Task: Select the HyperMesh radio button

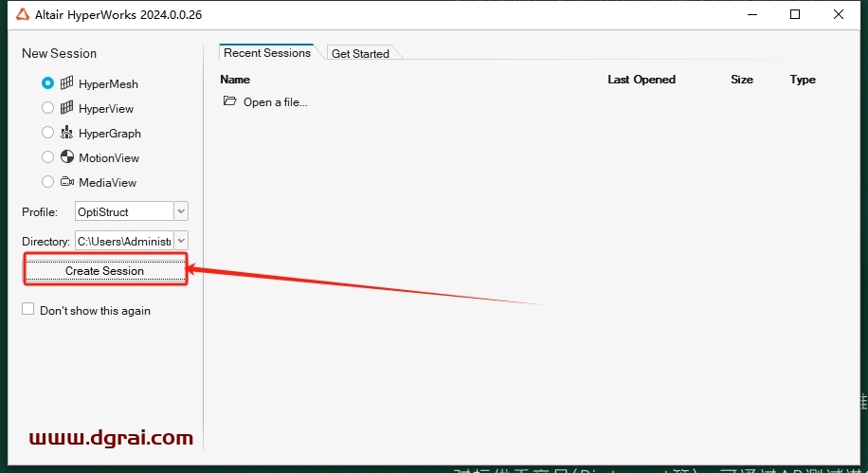Action: click(47, 83)
